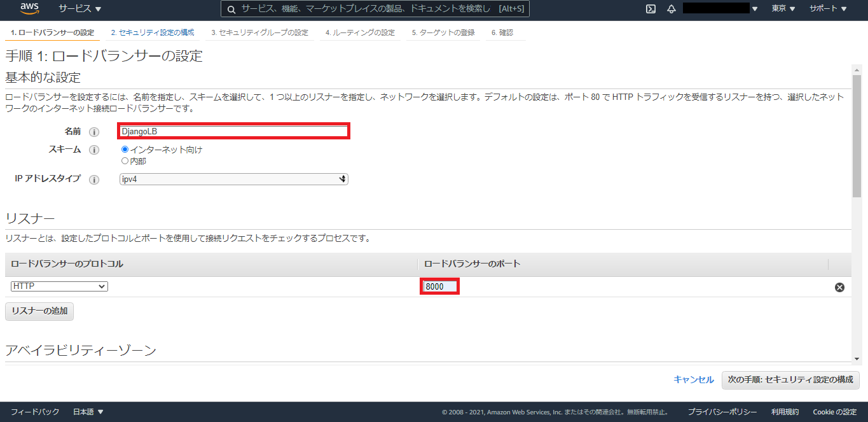Select the 内部 scheme radio button

point(125,160)
